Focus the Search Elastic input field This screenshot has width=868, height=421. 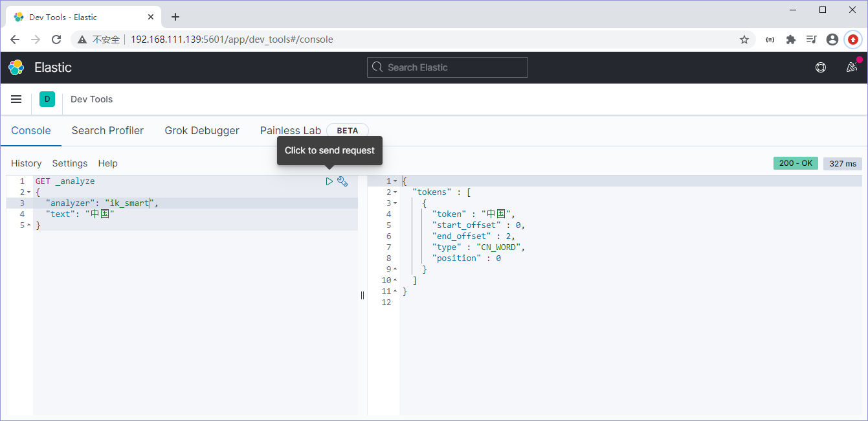pyautogui.click(x=447, y=67)
